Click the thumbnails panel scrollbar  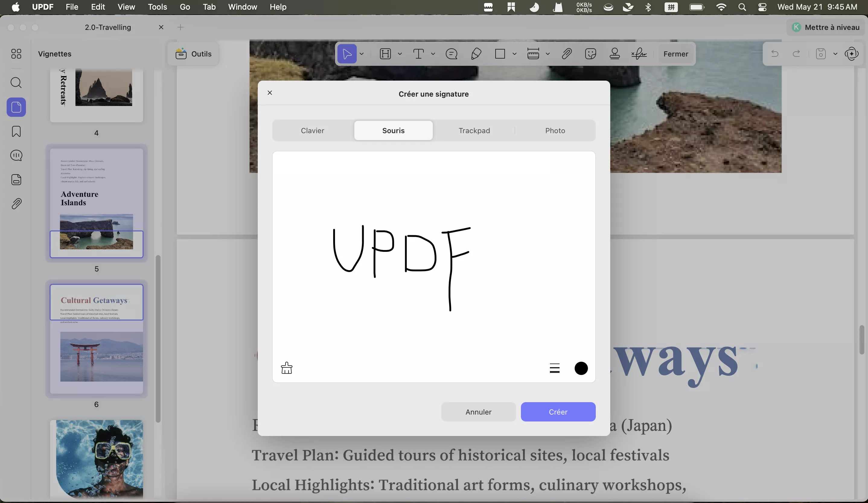pos(158,339)
